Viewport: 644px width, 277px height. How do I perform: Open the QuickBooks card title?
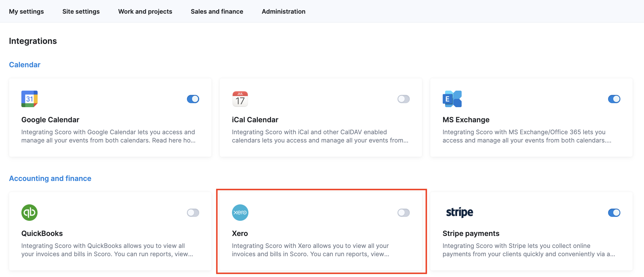coord(42,233)
